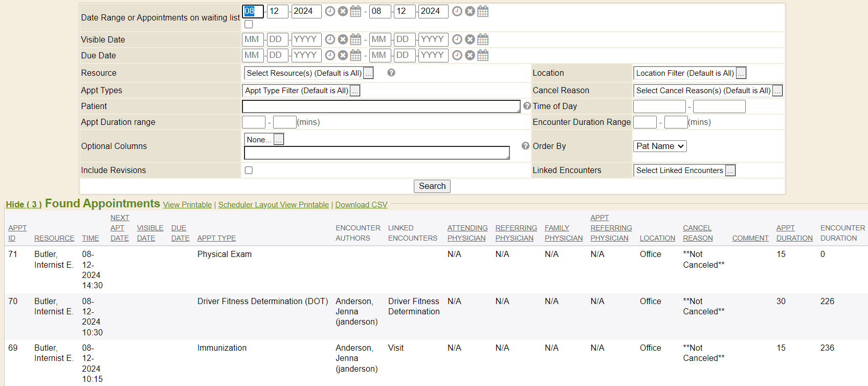
Task: Expand the Select Cancel Reason(s) picker
Action: pyautogui.click(x=777, y=91)
